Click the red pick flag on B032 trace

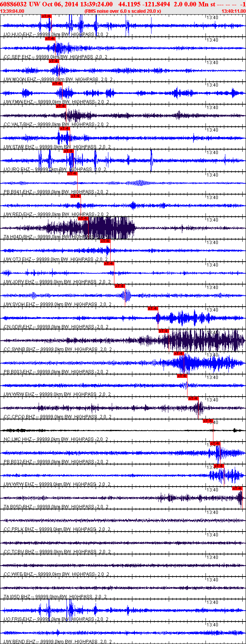(215, 443)
